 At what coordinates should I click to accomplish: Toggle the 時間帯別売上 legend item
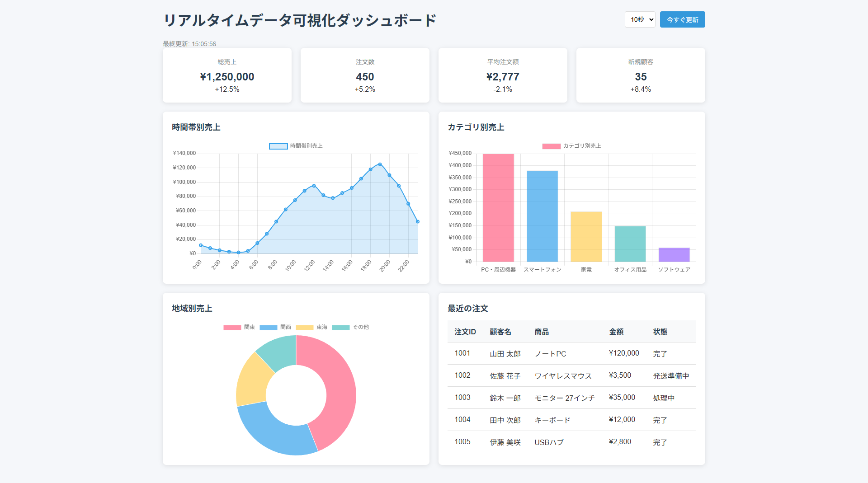coord(296,146)
